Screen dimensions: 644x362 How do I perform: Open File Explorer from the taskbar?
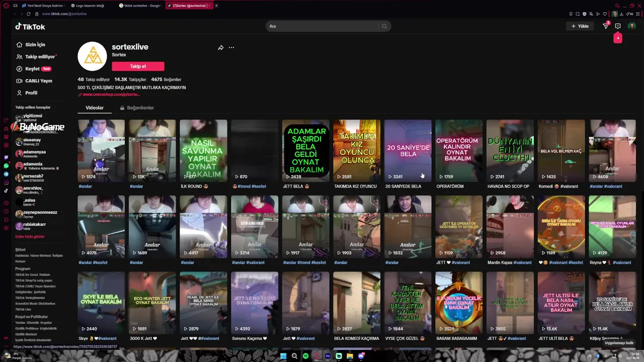pyautogui.click(x=350, y=356)
